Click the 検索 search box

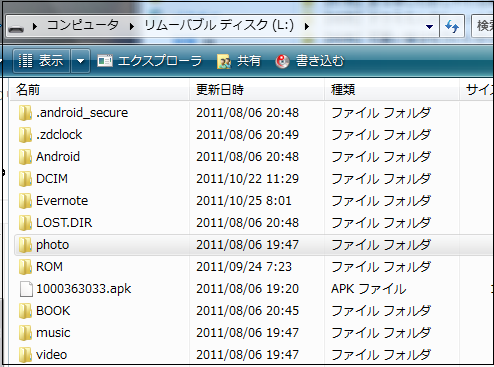(483, 26)
